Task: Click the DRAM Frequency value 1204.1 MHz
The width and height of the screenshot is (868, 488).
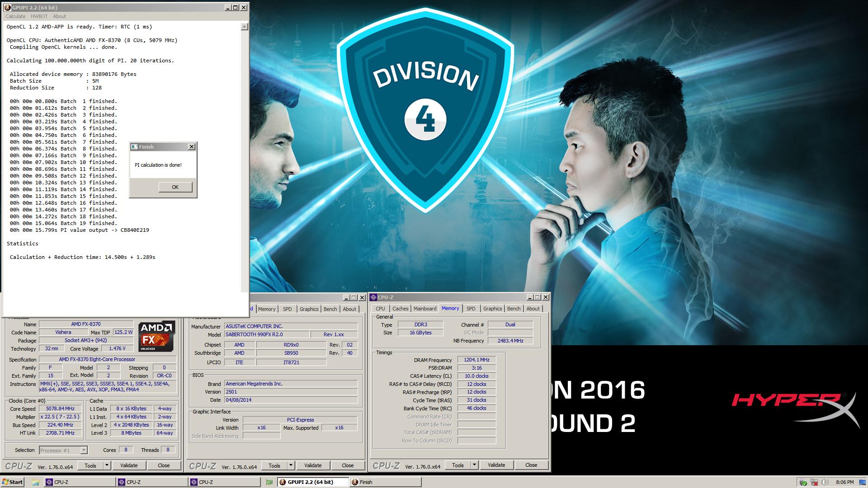Action: point(476,360)
